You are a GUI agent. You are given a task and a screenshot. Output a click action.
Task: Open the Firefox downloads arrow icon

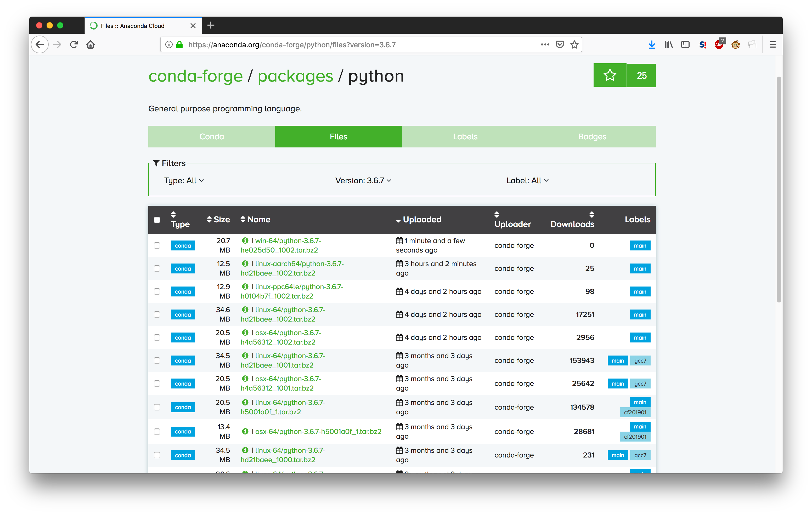(x=651, y=44)
